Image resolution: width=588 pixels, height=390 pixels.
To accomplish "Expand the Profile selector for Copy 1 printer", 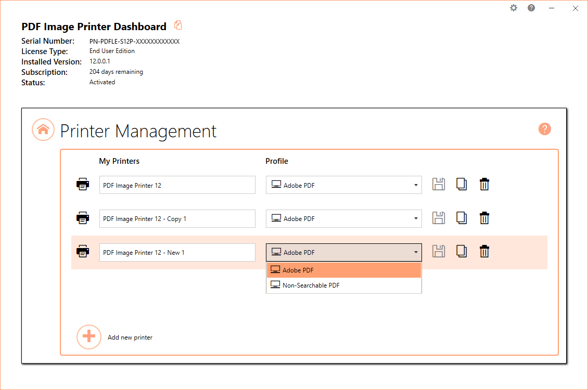I will point(415,218).
